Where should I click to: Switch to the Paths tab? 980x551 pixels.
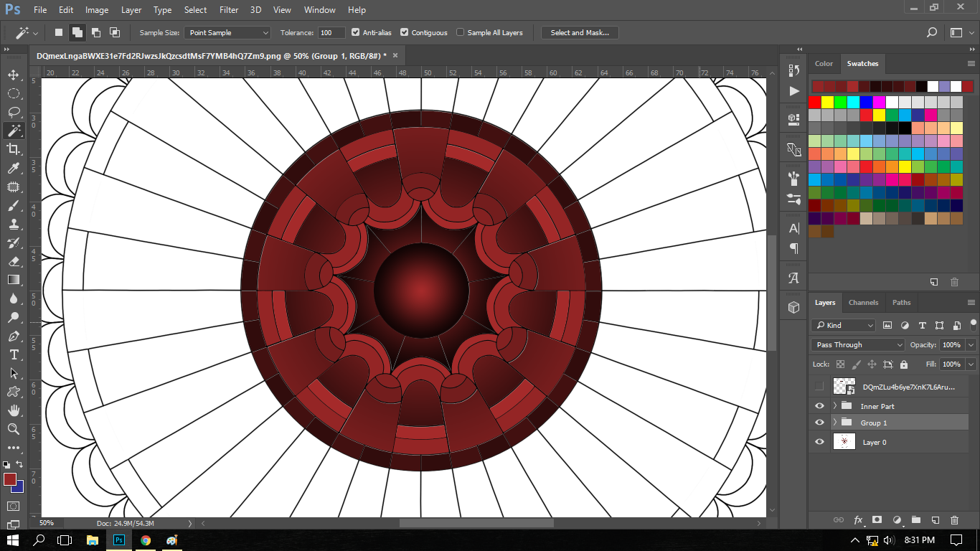pyautogui.click(x=901, y=303)
